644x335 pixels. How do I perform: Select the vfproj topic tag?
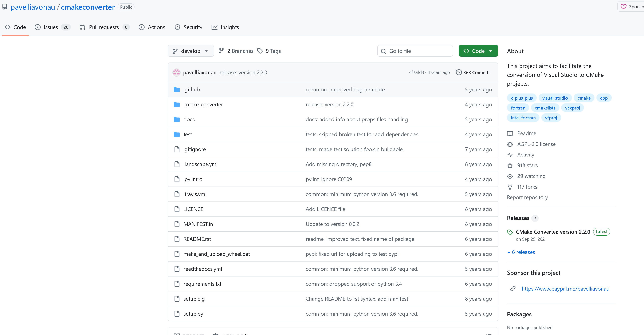551,118
